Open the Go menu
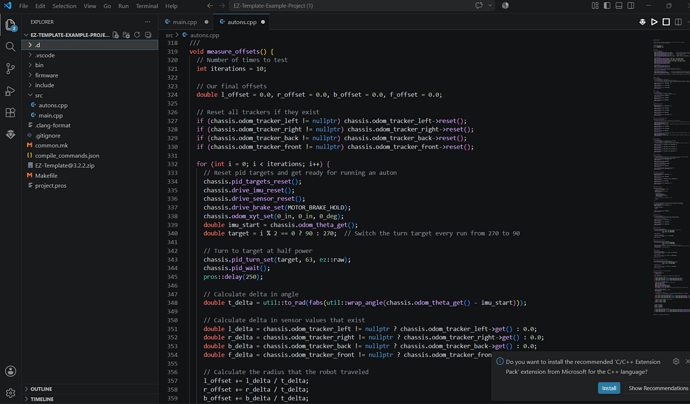This screenshot has width=690, height=404. [107, 6]
